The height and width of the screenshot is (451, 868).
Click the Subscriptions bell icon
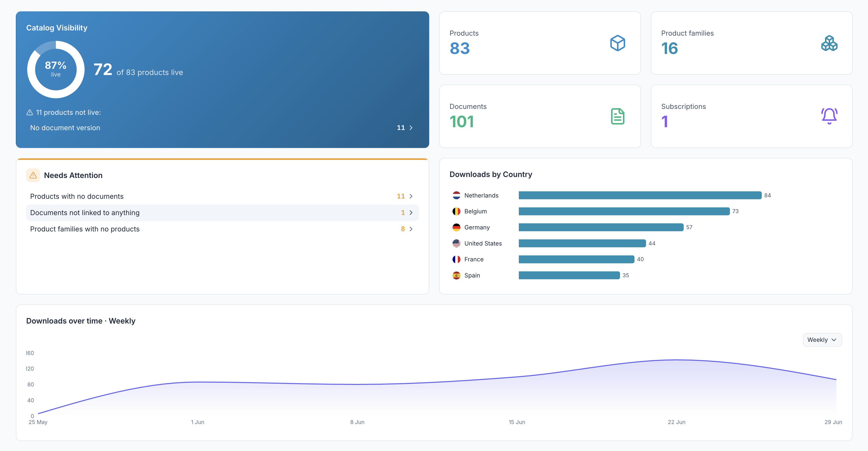pyautogui.click(x=829, y=116)
